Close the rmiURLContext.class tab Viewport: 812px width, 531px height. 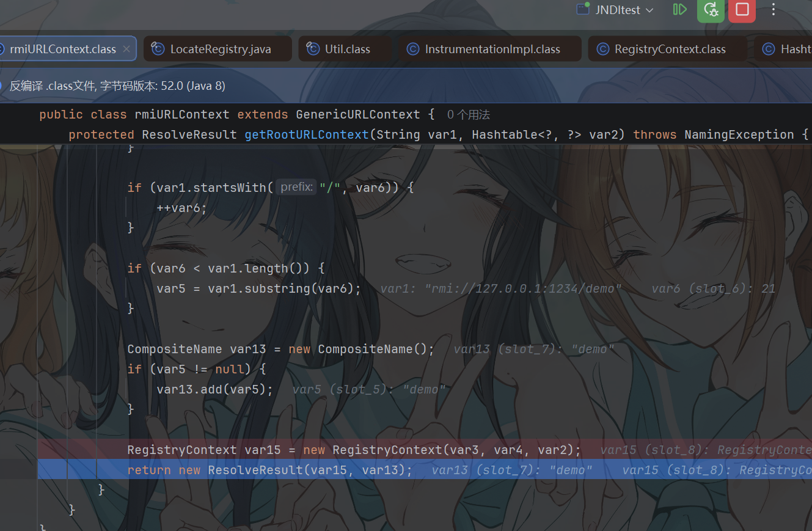126,49
